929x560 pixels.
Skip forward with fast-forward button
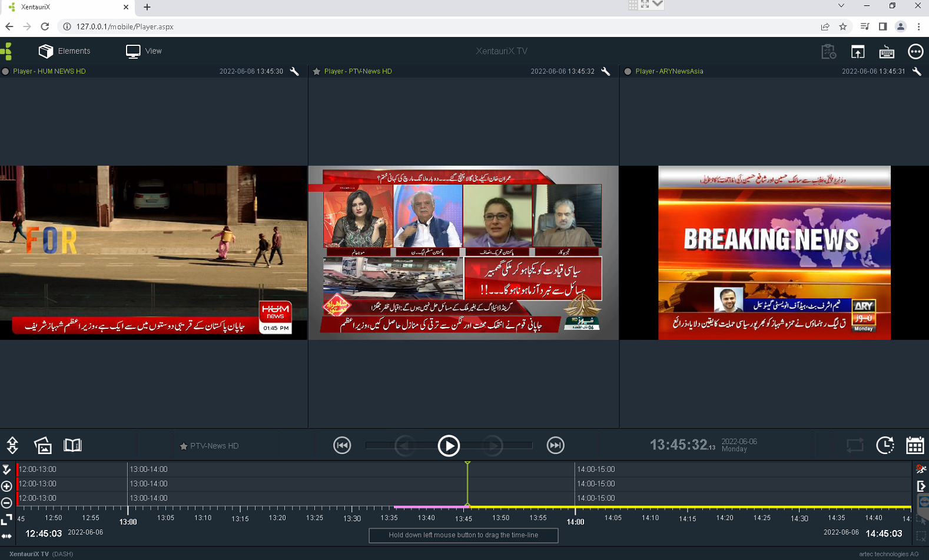coord(555,446)
